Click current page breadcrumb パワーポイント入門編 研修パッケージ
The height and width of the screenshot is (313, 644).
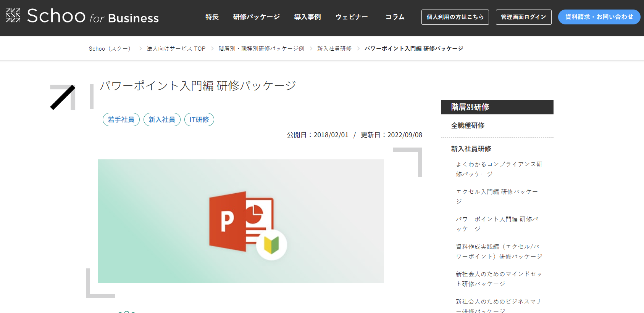click(414, 48)
